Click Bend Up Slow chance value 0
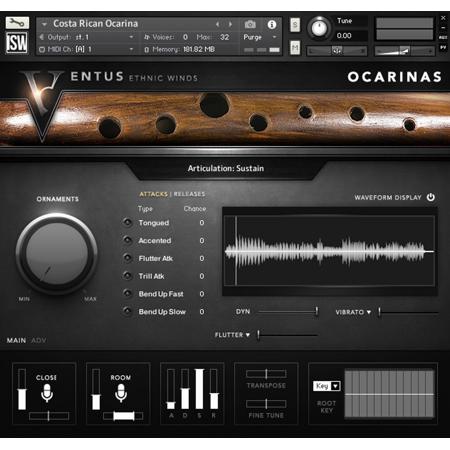The width and height of the screenshot is (450, 450). coord(202,312)
